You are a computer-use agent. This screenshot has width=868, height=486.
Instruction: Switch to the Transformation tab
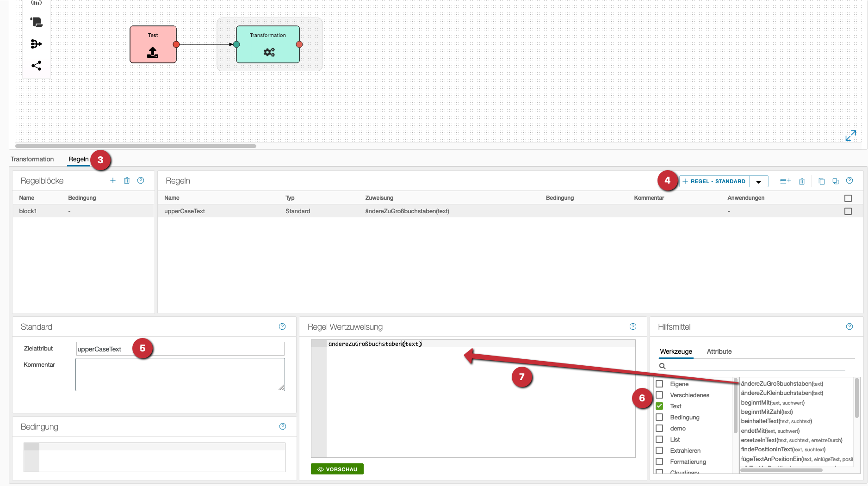click(x=32, y=159)
